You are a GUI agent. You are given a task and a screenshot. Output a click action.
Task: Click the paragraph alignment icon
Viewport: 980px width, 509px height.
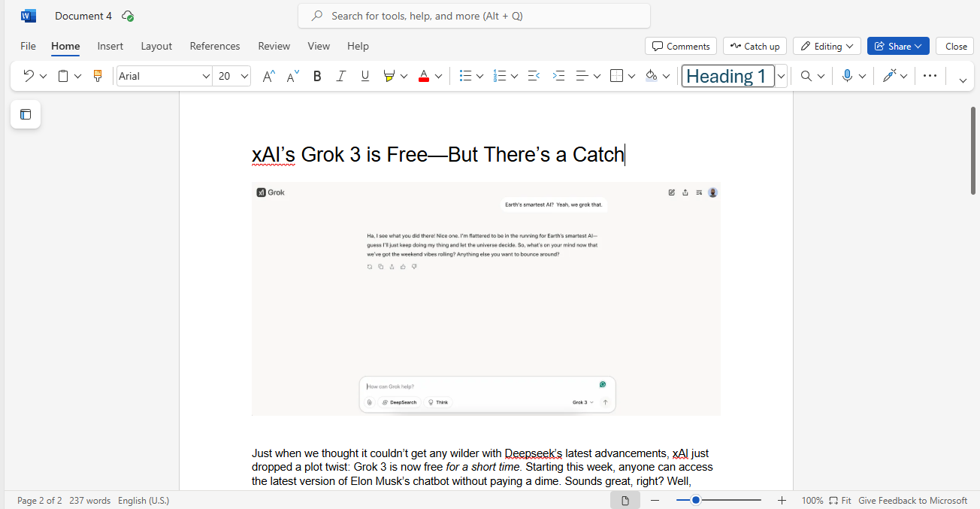click(582, 76)
